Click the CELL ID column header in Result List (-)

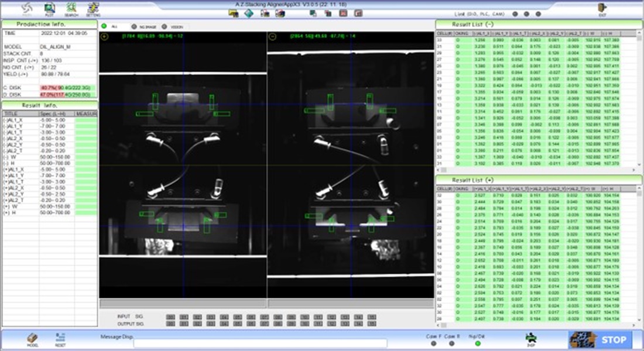click(444, 34)
